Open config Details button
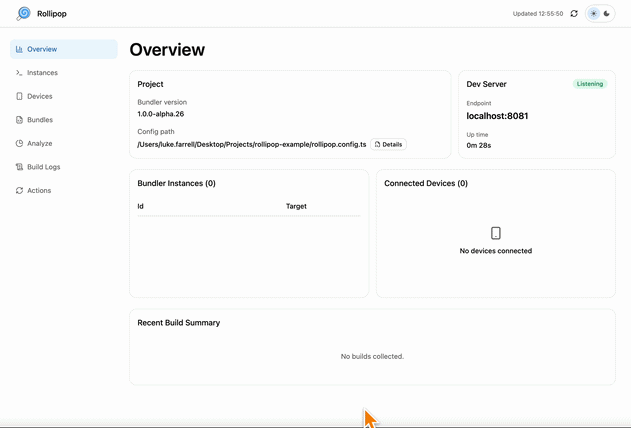 coord(388,144)
